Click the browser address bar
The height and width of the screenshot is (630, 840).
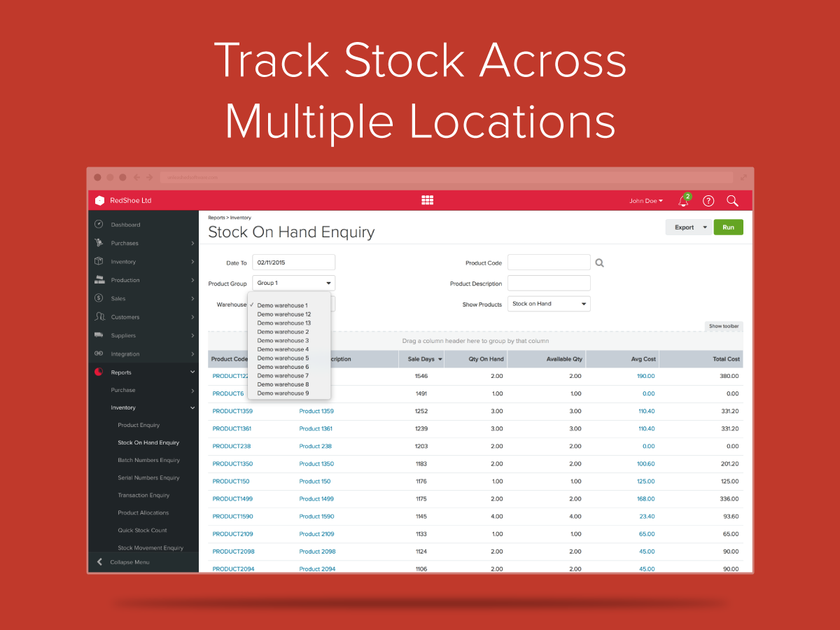tap(446, 178)
